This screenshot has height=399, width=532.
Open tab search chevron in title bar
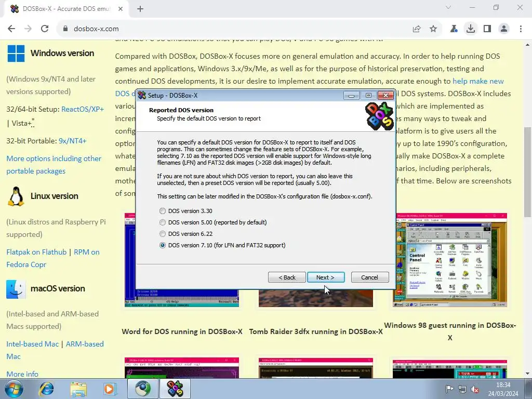(448, 7)
